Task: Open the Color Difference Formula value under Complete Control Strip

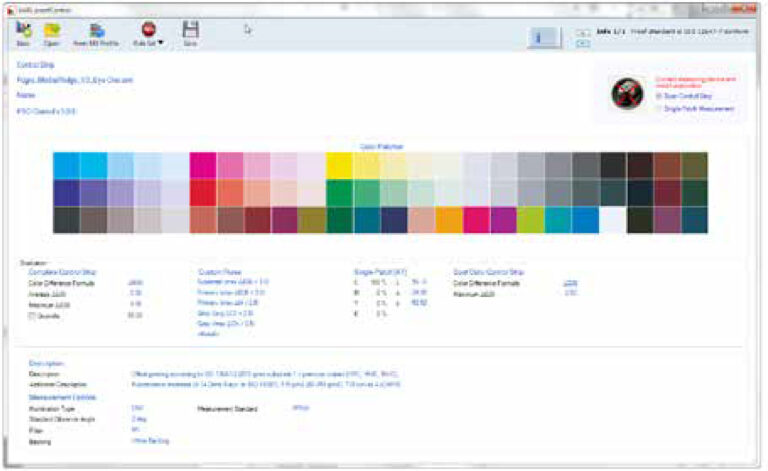Action: tap(135, 283)
